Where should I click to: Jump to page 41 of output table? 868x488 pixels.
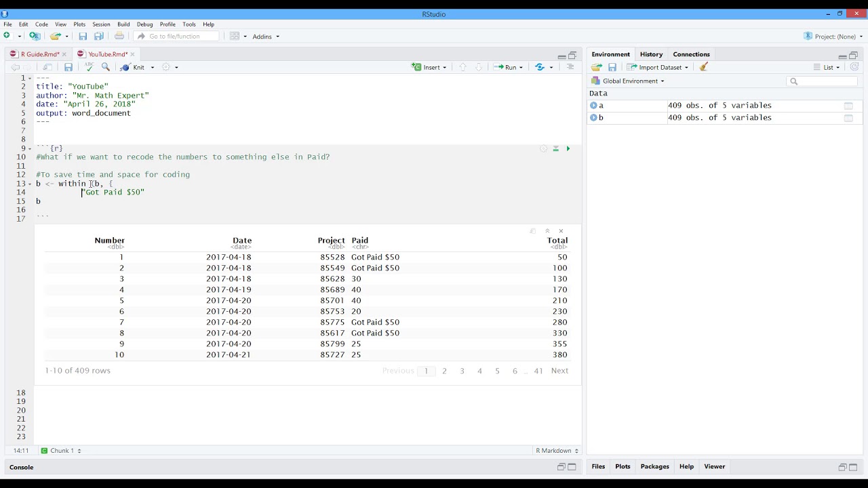pyautogui.click(x=538, y=371)
